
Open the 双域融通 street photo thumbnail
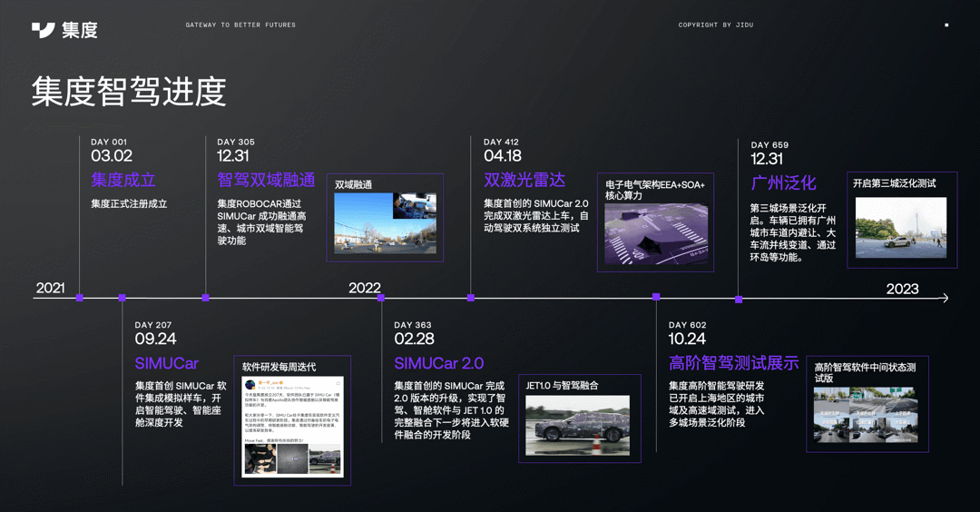pyautogui.click(x=385, y=223)
